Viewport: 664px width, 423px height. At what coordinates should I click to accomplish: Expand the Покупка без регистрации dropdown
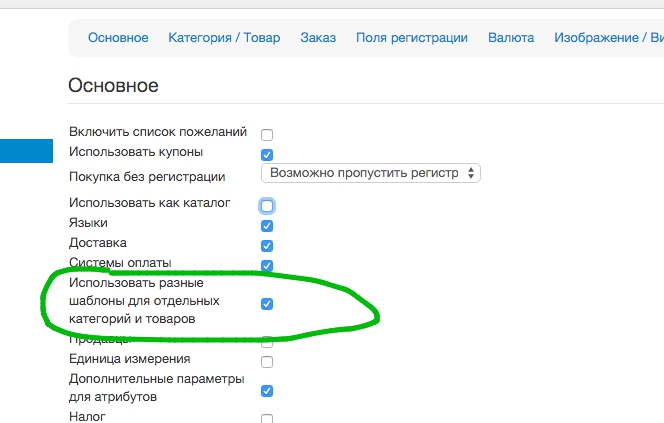click(370, 173)
